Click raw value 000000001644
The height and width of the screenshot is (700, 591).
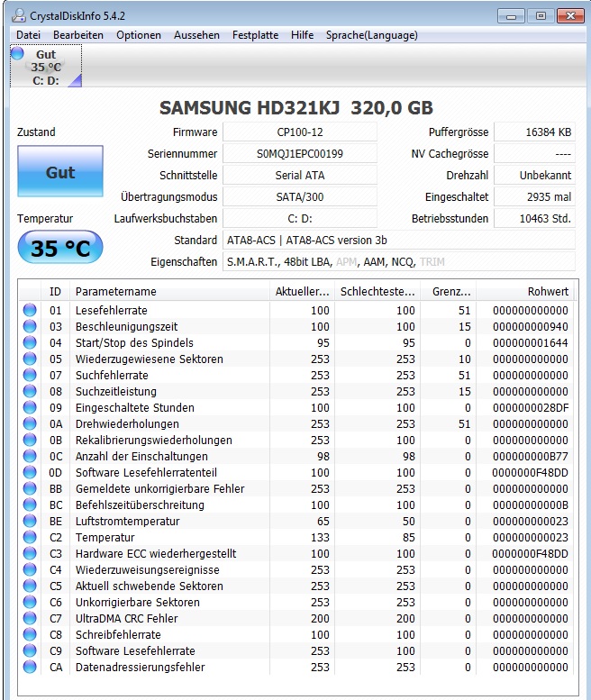(531, 343)
